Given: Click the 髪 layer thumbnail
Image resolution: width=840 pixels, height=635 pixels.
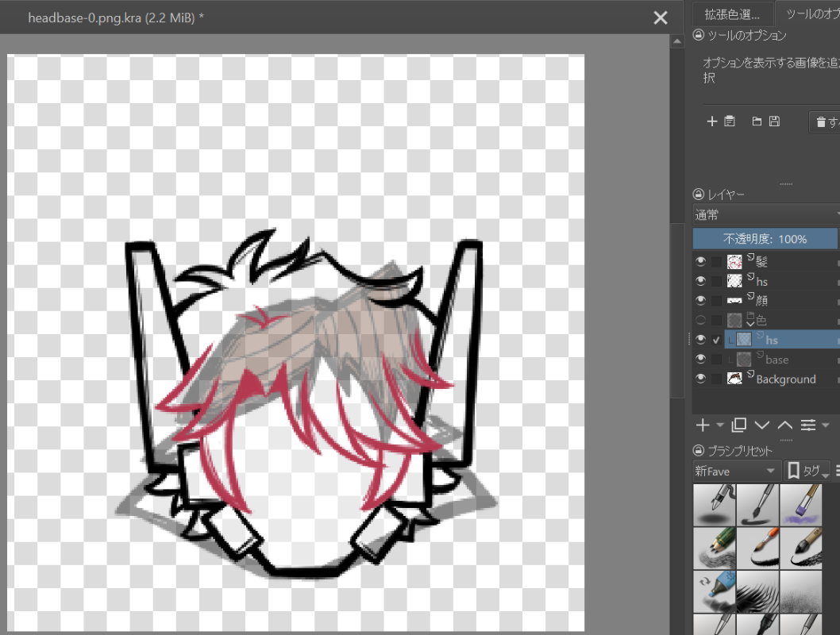Looking at the screenshot, I should pos(734,262).
